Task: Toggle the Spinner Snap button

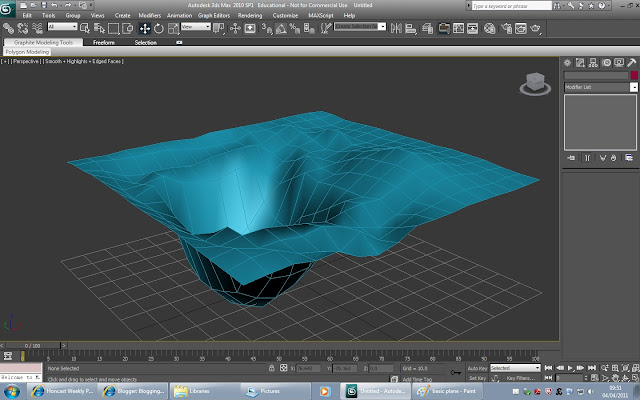Action: (309, 28)
